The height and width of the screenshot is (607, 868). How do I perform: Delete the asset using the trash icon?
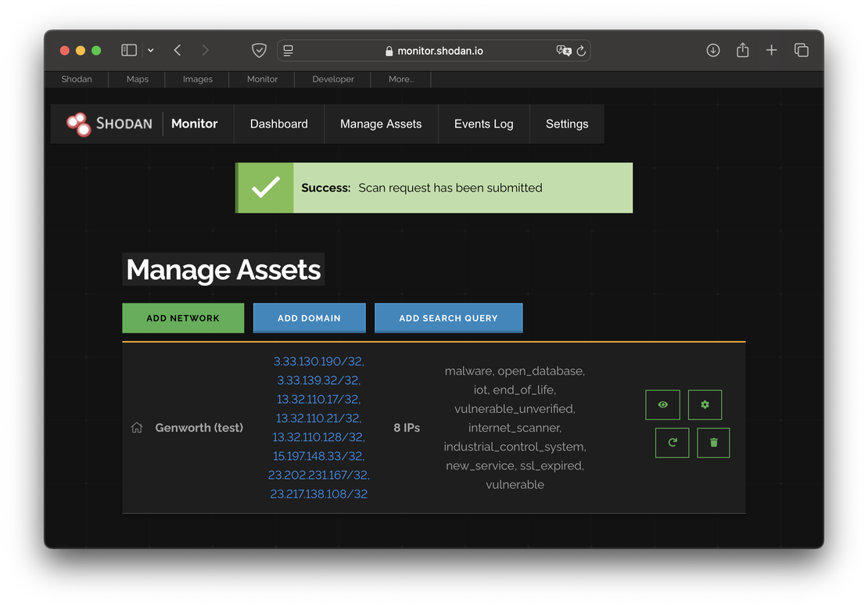[712, 442]
